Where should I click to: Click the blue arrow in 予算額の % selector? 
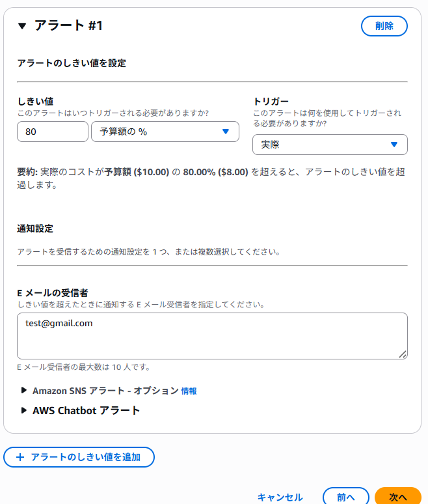[226, 132]
